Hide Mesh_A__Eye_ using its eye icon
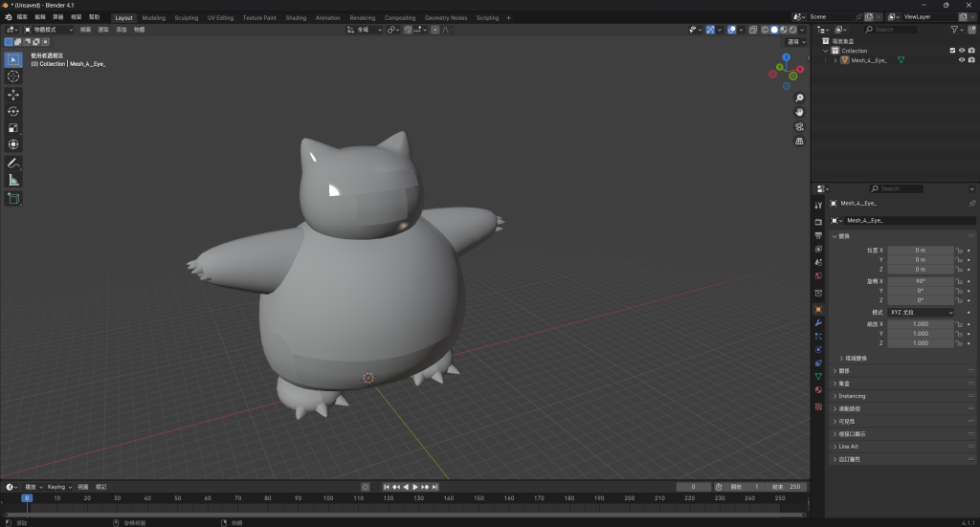980x527 pixels. point(962,60)
